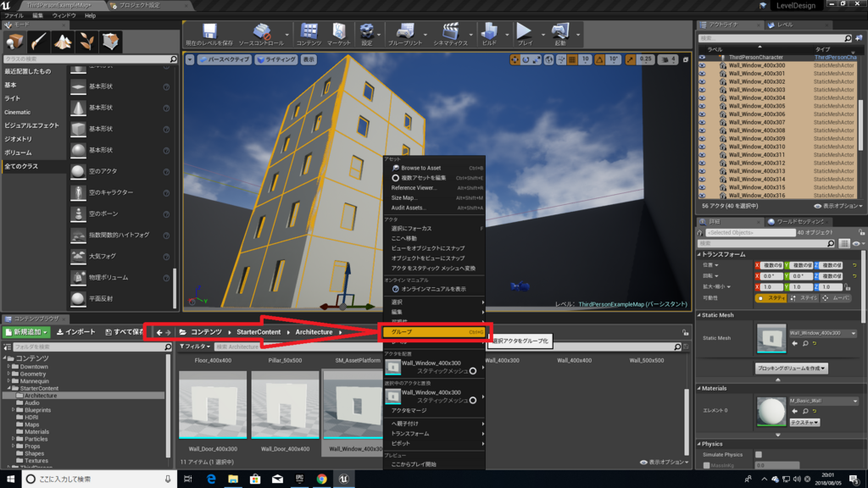This screenshot has width=868, height=488.
Task: Select the Landscape mode icon
Action: [63, 42]
